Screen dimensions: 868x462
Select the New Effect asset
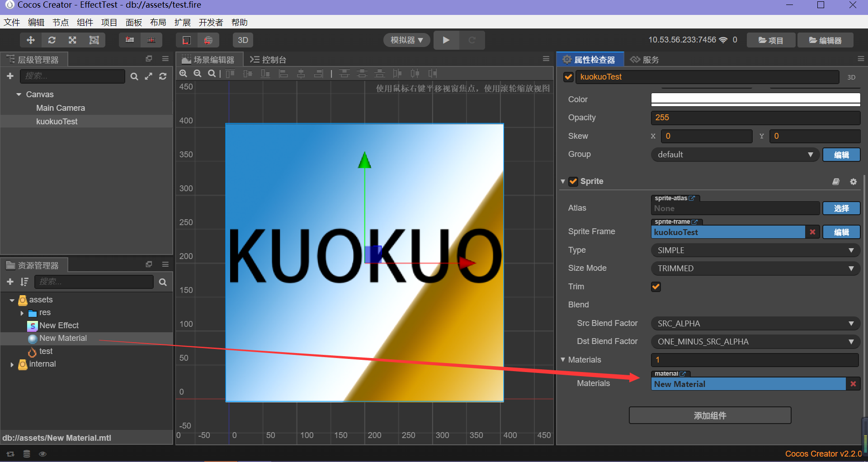click(x=59, y=325)
